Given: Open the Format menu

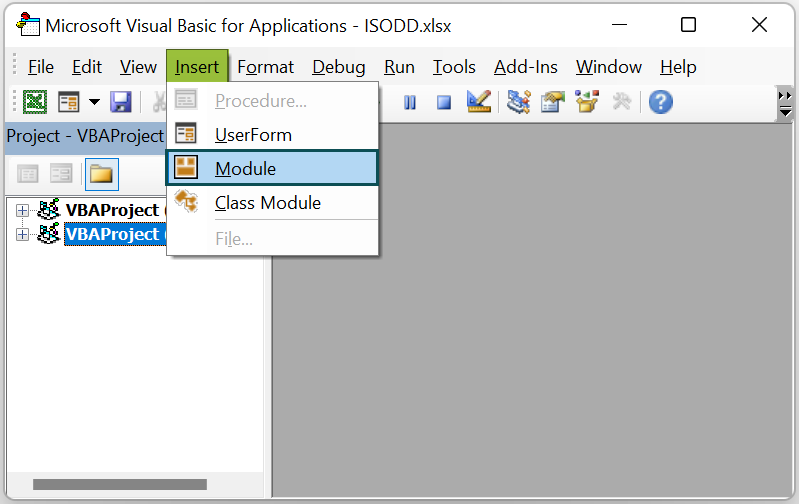Looking at the screenshot, I should coord(265,67).
